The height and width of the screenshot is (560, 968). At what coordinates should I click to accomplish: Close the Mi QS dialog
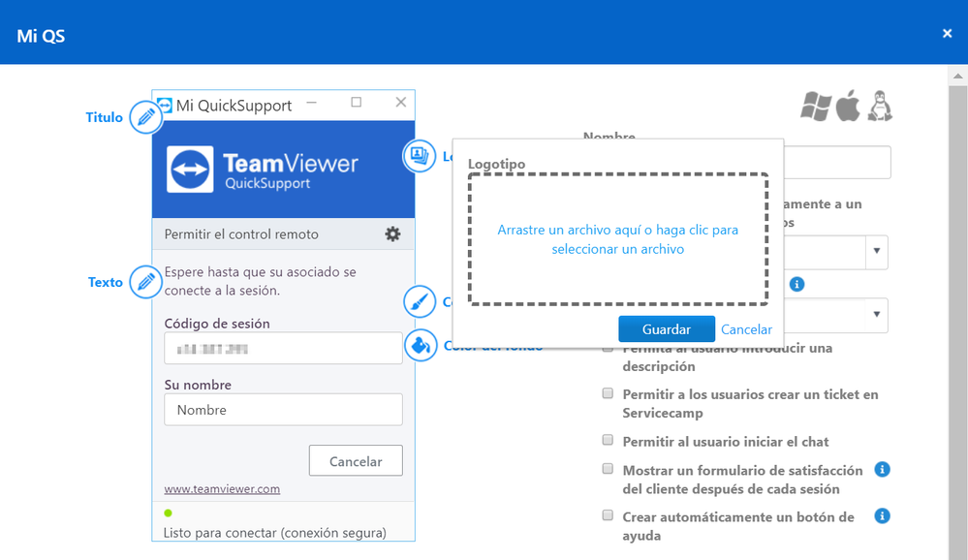(947, 33)
